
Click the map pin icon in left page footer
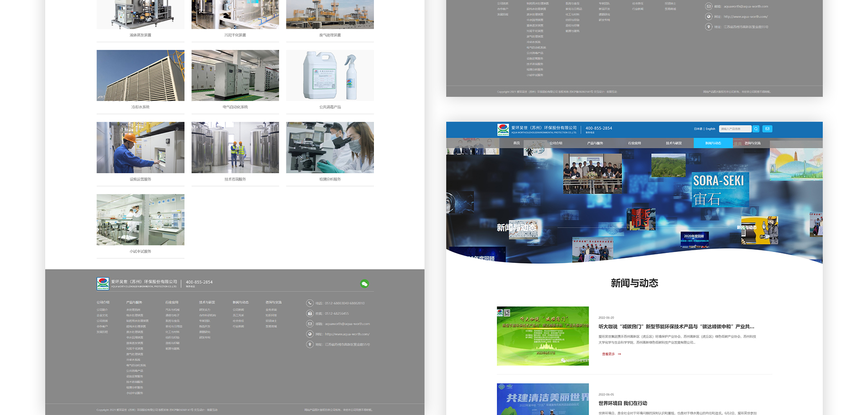click(x=310, y=344)
